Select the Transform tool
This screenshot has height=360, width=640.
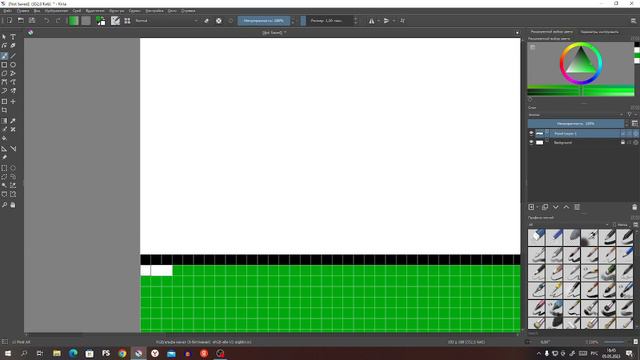click(x=4, y=101)
